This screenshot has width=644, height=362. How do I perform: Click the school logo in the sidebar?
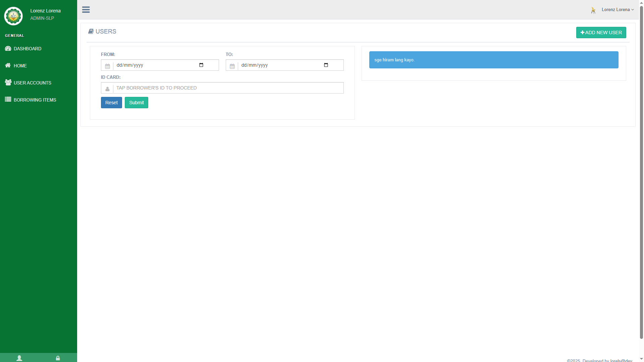(x=13, y=16)
